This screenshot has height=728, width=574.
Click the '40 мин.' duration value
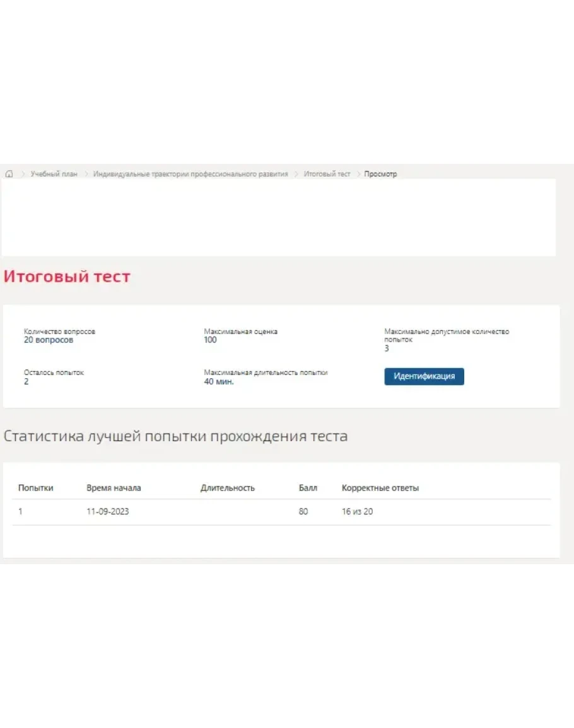[219, 382]
